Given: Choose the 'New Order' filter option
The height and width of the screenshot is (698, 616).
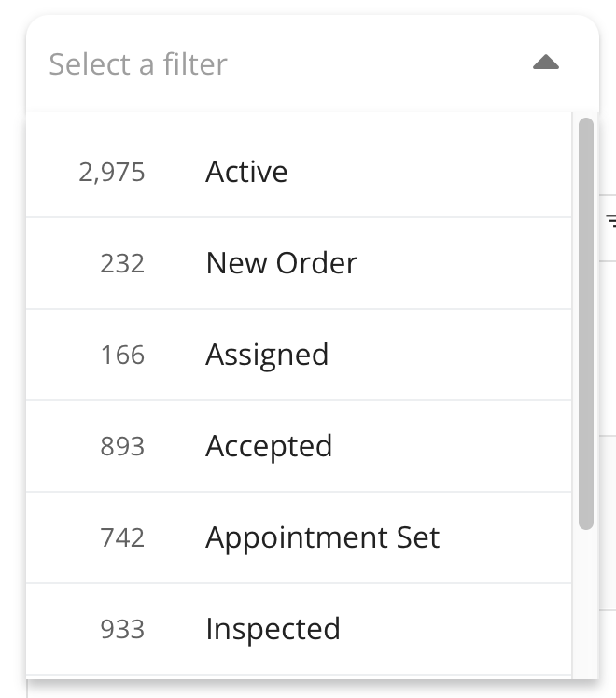Looking at the screenshot, I should [x=281, y=263].
